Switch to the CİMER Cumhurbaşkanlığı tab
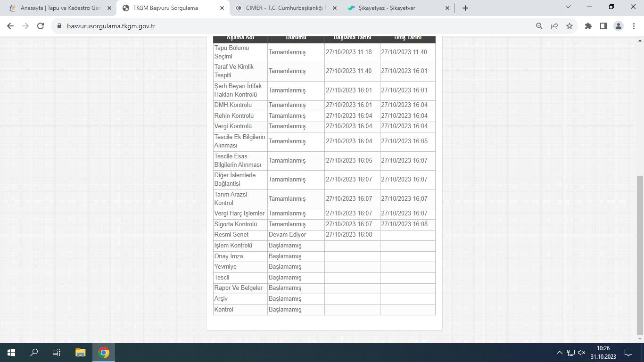The height and width of the screenshot is (362, 644). 285,8
